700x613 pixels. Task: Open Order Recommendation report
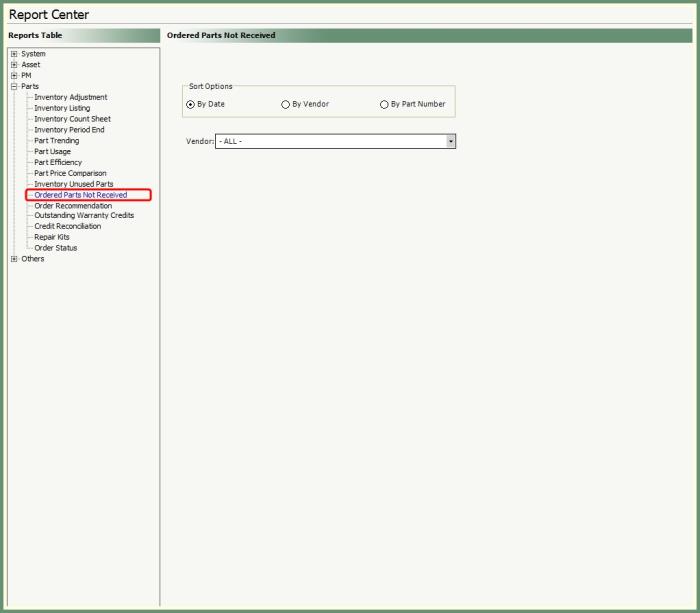point(73,206)
